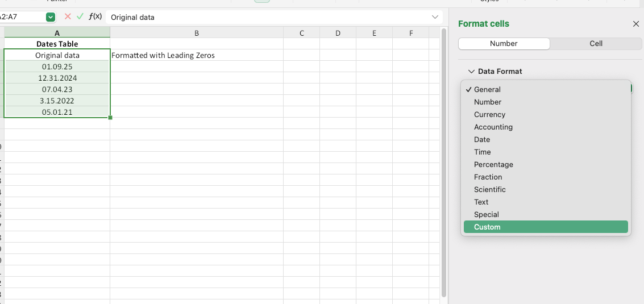Choose Text format option
The height and width of the screenshot is (304, 644).
pos(546,202)
